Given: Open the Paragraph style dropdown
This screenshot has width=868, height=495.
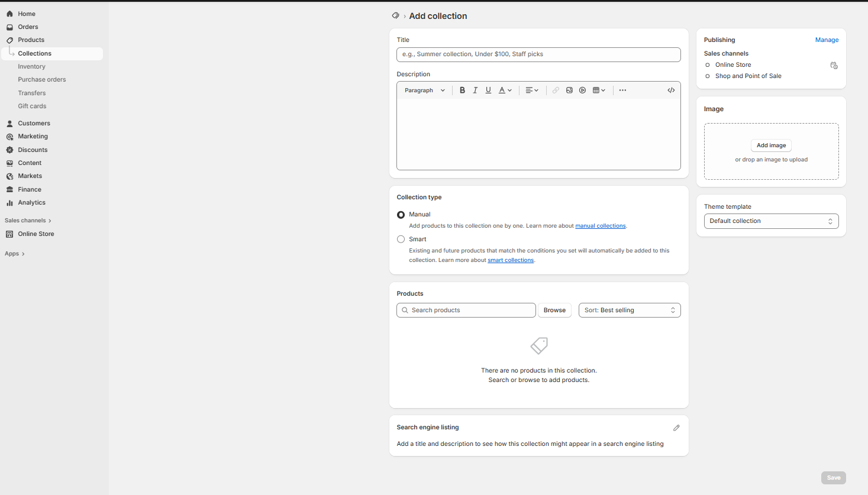Looking at the screenshot, I should [425, 90].
